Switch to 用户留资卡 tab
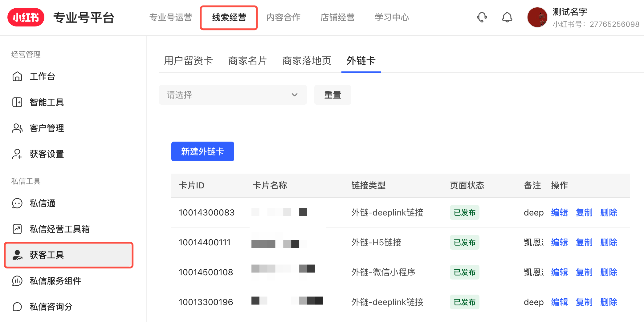Screen dimensions: 644x322 pyautogui.click(x=189, y=61)
